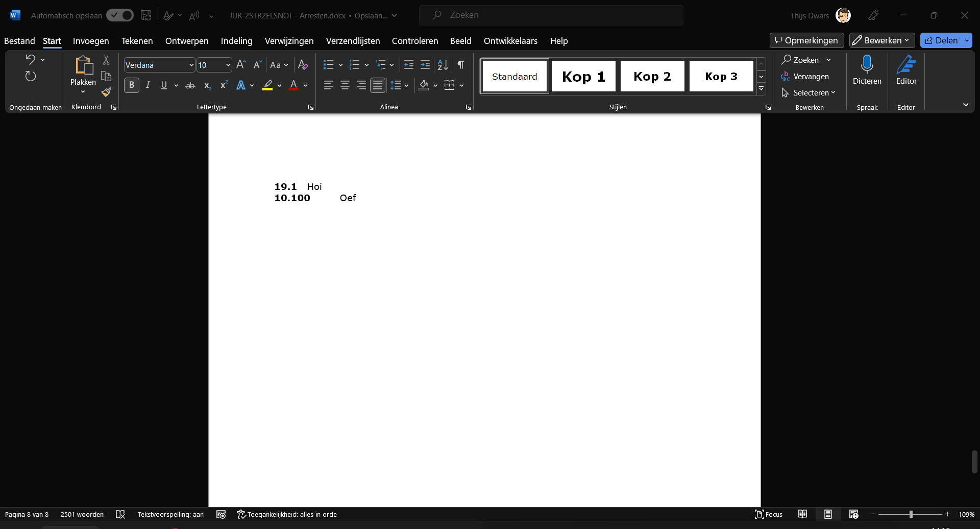Open the font name Verdana dropdown
The image size is (980, 529).
point(191,65)
